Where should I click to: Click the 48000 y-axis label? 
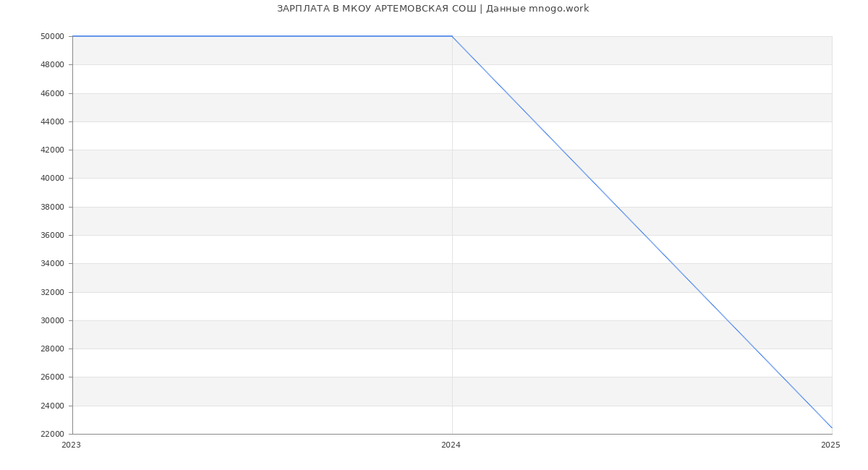tap(53, 65)
